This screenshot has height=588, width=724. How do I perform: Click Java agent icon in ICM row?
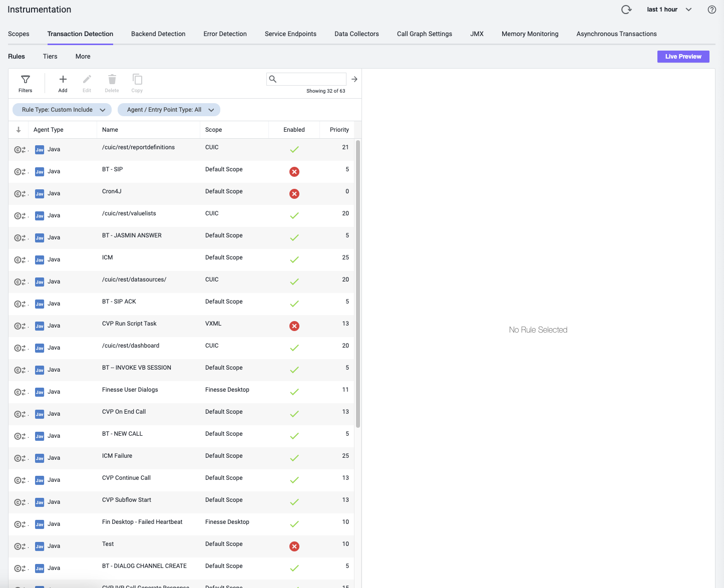[40, 260]
